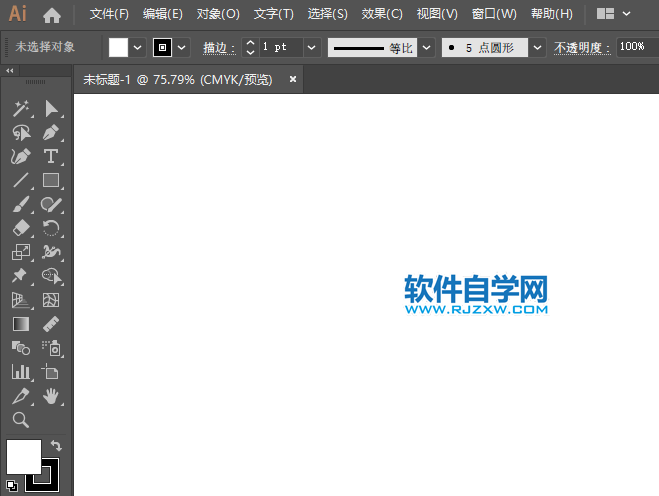659x496 pixels.
Task: Select the Artboard tool
Action: click(51, 372)
